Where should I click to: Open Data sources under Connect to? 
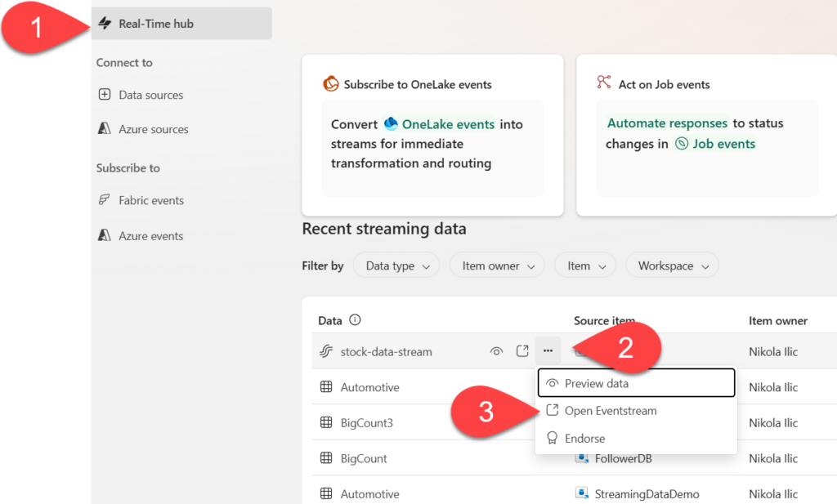pos(150,95)
